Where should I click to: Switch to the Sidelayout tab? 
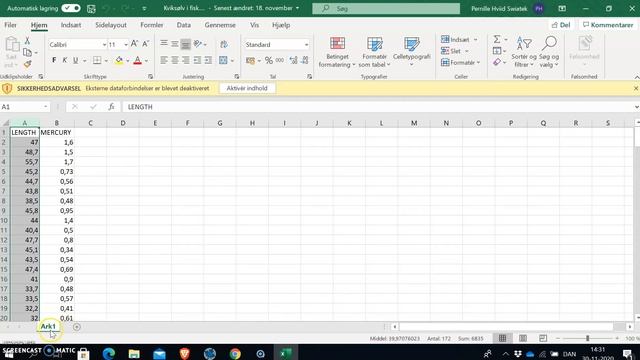click(111, 25)
